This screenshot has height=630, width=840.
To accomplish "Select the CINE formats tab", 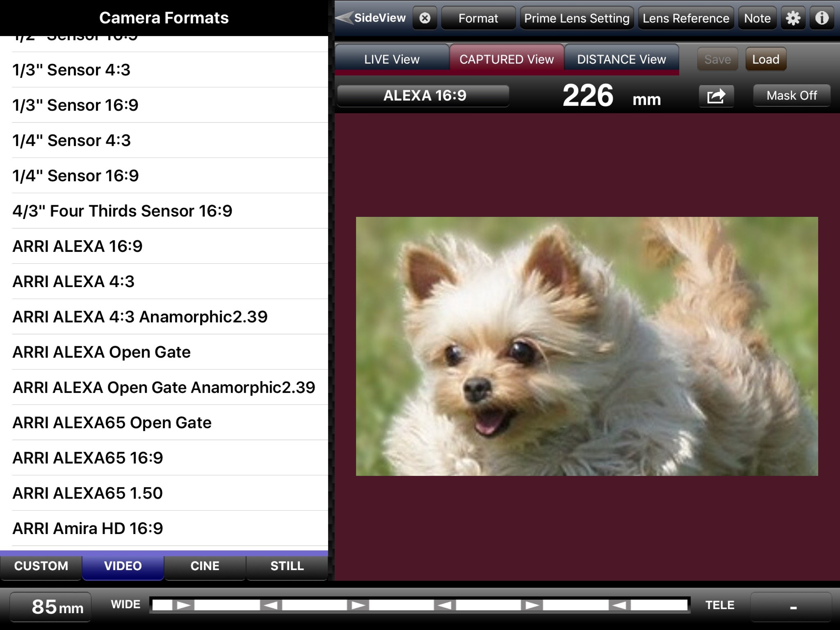I will [205, 566].
